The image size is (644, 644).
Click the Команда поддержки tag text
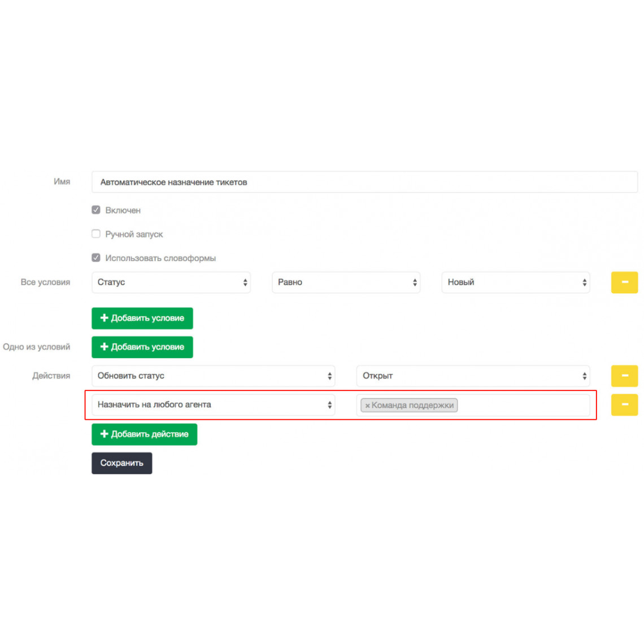coord(412,405)
